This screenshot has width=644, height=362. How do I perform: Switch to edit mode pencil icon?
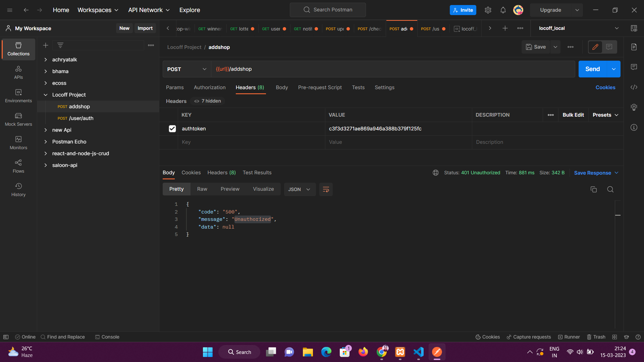[x=595, y=47]
